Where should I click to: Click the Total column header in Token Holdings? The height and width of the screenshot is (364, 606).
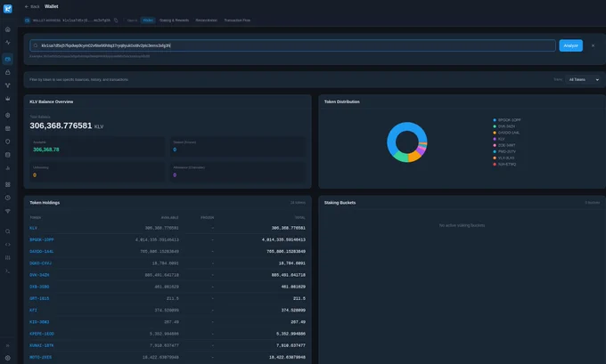point(300,218)
